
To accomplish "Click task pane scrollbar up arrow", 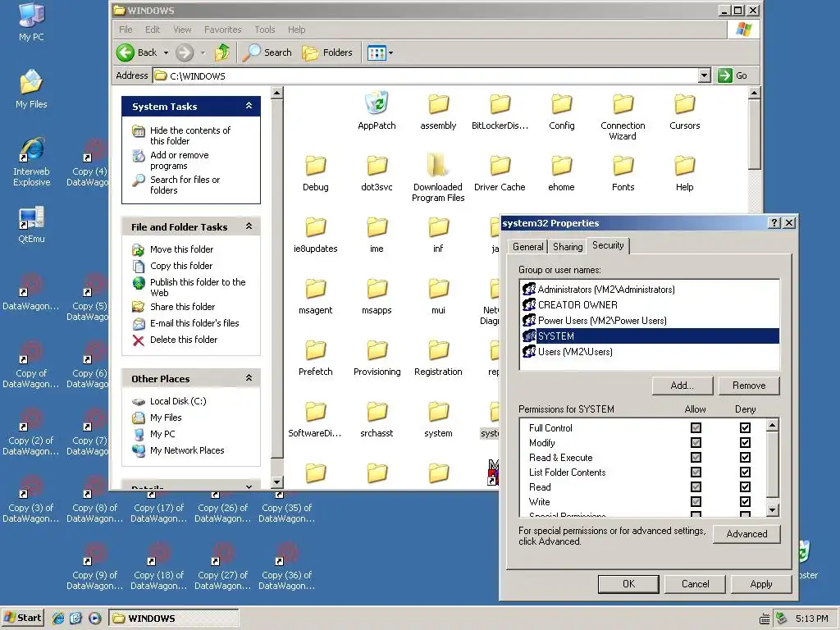I will click(276, 94).
